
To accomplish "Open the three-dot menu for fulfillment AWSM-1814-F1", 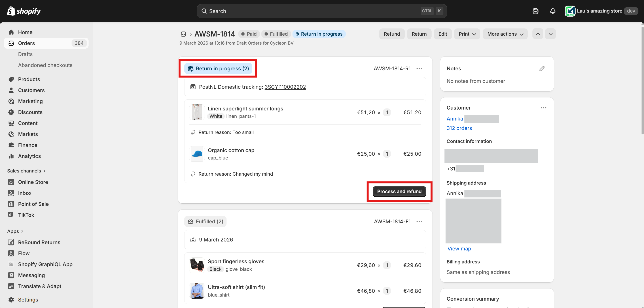I will coord(419,221).
